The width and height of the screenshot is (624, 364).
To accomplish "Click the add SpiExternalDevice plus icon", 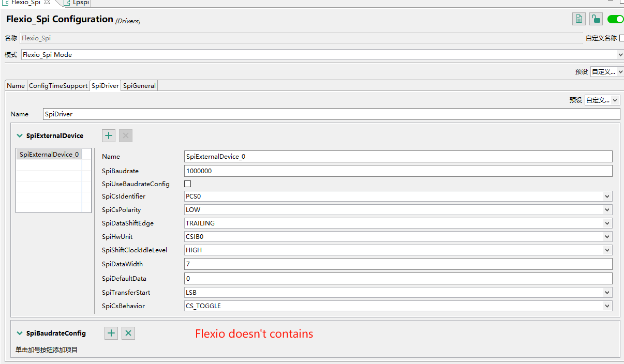I will click(109, 136).
